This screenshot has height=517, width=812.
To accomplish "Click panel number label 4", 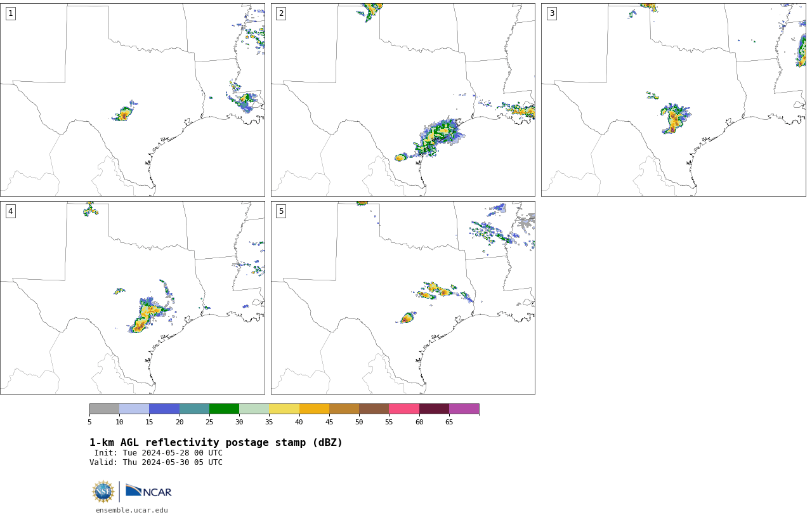I will click(10, 211).
